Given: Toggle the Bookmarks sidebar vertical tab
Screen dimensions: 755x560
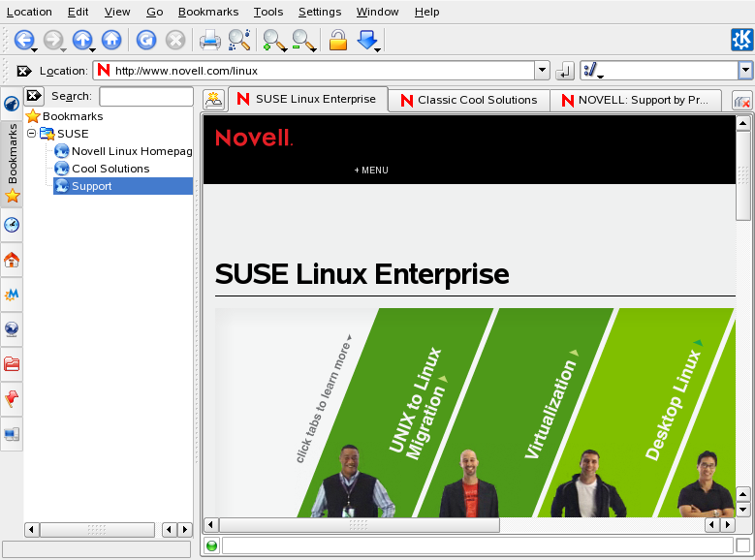Looking at the screenshot, I should tap(12, 164).
